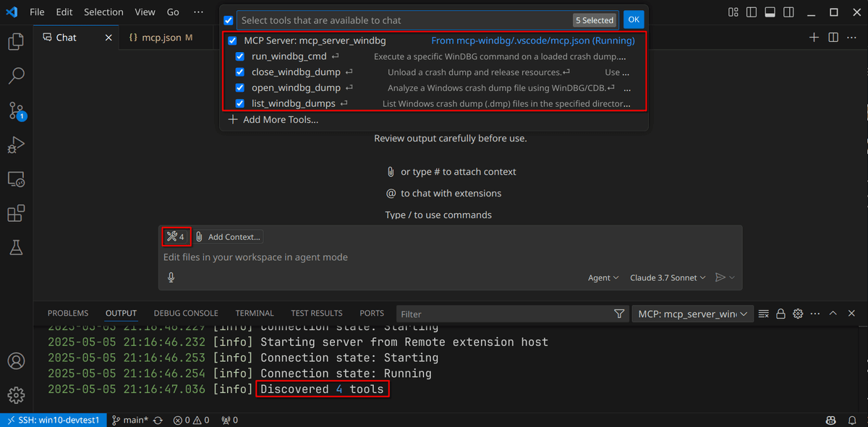Click SSH: win10-devtest1 remote indicator
This screenshot has width=868, height=427.
coord(52,420)
